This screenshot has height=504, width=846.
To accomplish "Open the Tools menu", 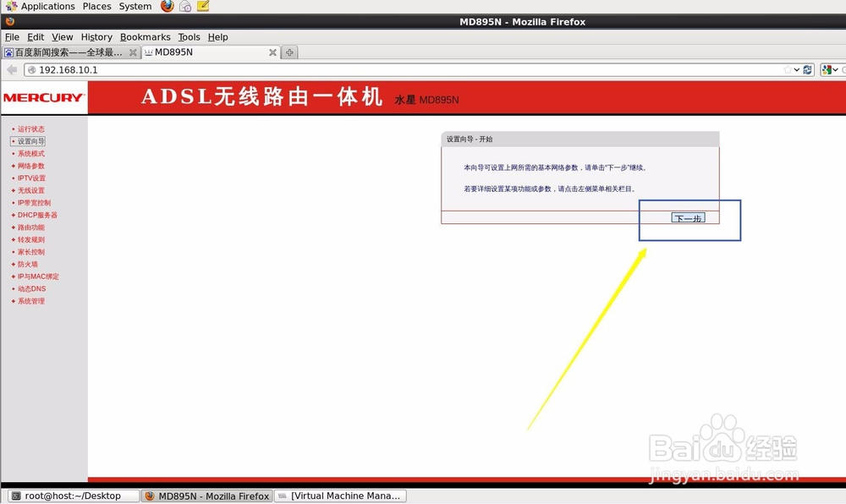I will click(189, 37).
